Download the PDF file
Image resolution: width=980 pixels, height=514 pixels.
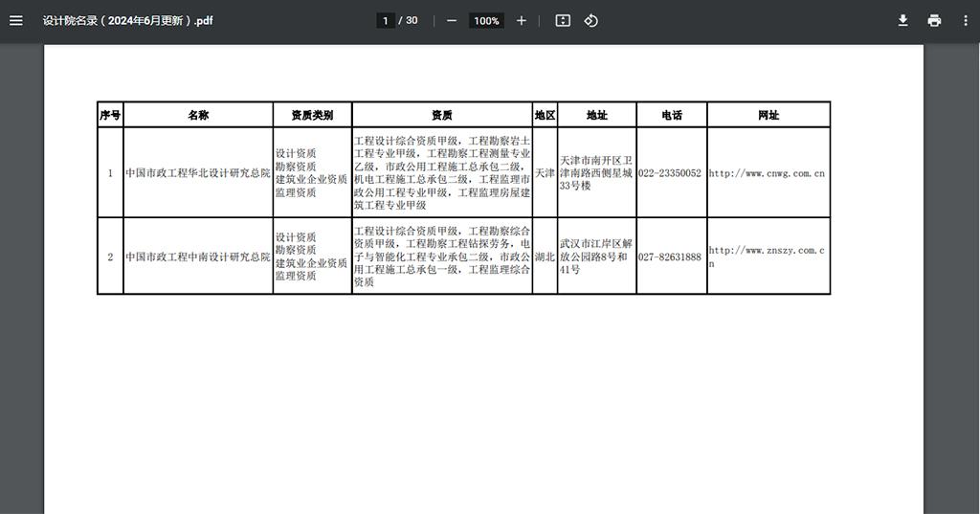click(x=902, y=21)
